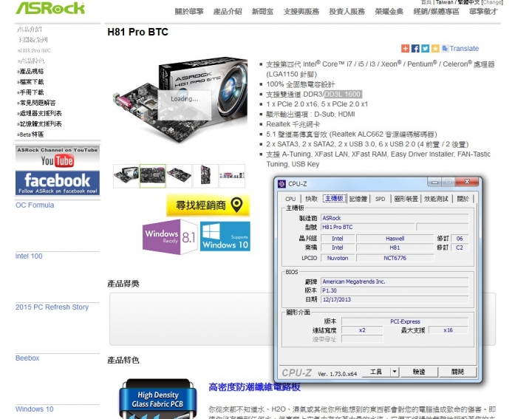Open the SPD tab in CPU-Z
532x419 pixels.
[381, 199]
